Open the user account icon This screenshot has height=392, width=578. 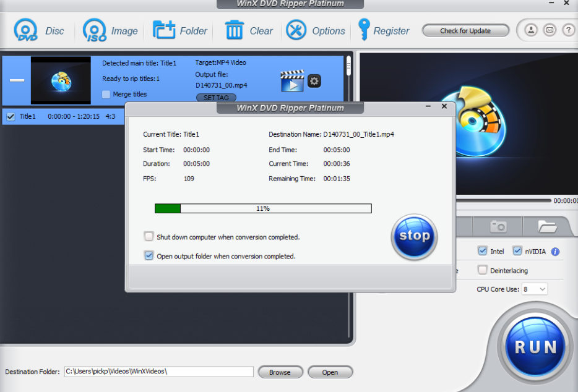pyautogui.click(x=531, y=30)
